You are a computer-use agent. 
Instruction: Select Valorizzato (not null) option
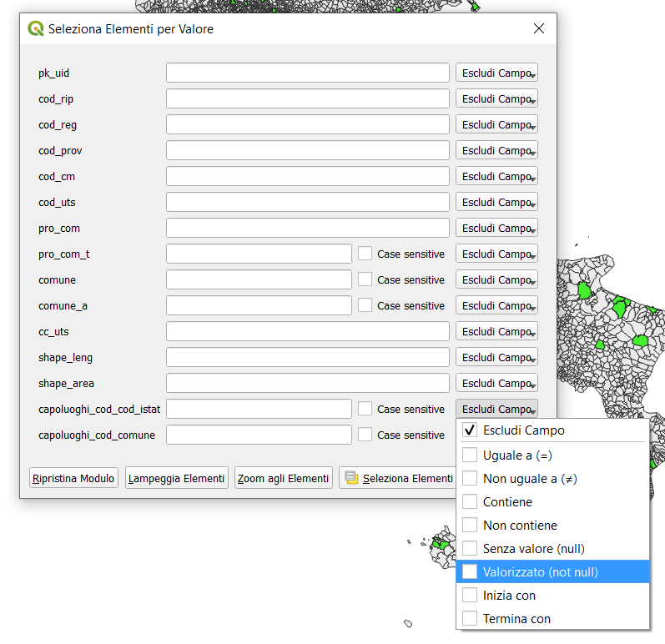[540, 572]
